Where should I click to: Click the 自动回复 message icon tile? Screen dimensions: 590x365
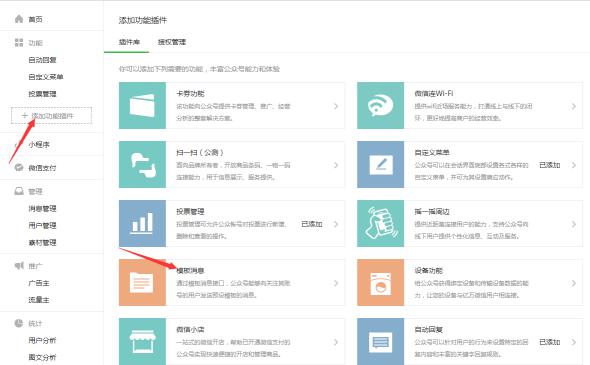click(380, 341)
